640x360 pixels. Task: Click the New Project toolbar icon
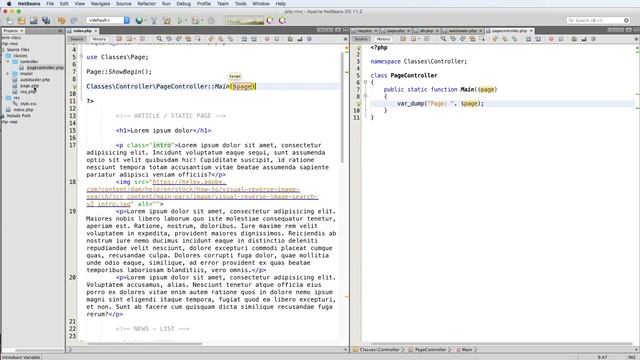21,20
